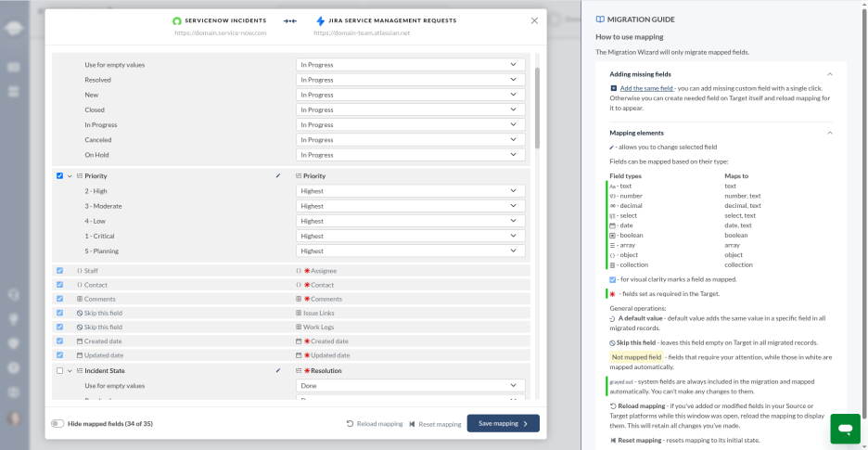
Task: Click the https://domain.service-now.com URL text
Action: click(x=221, y=32)
